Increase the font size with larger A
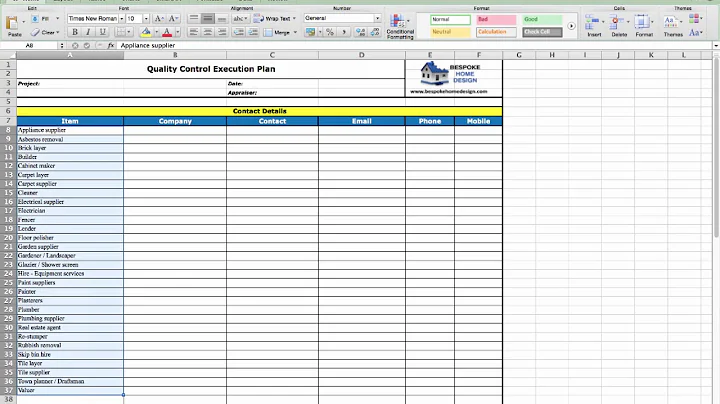 [159, 19]
